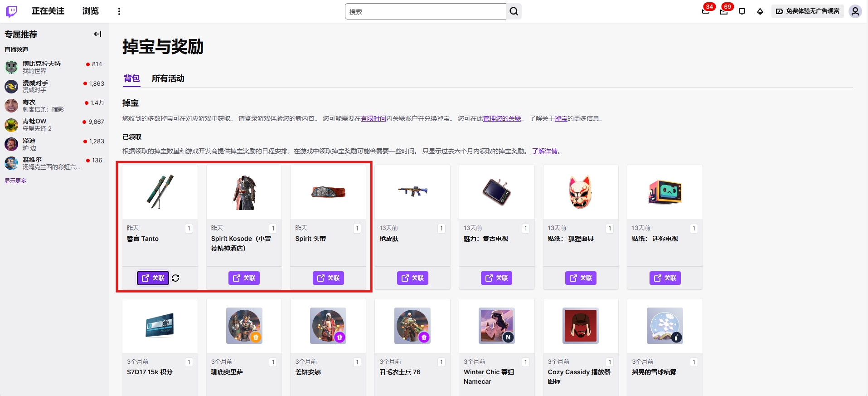Click the S7D17 15k 积分 card image
Image resolution: width=868 pixels, height=396 pixels.
(x=160, y=326)
